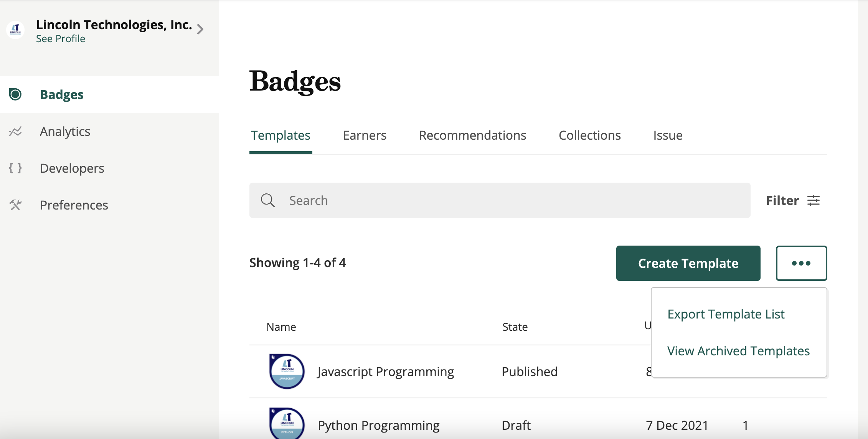This screenshot has height=439, width=868.
Task: Click the Developers curly braces icon
Action: click(15, 168)
